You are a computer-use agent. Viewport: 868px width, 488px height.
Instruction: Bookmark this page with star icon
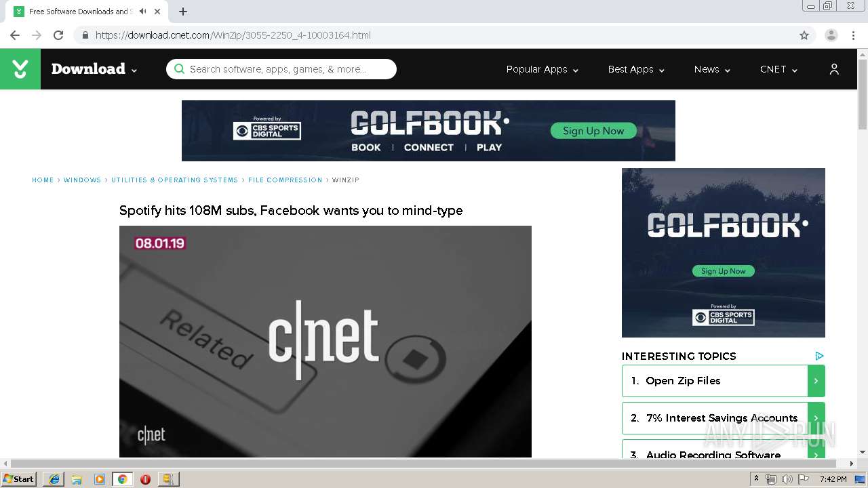pyautogui.click(x=804, y=35)
